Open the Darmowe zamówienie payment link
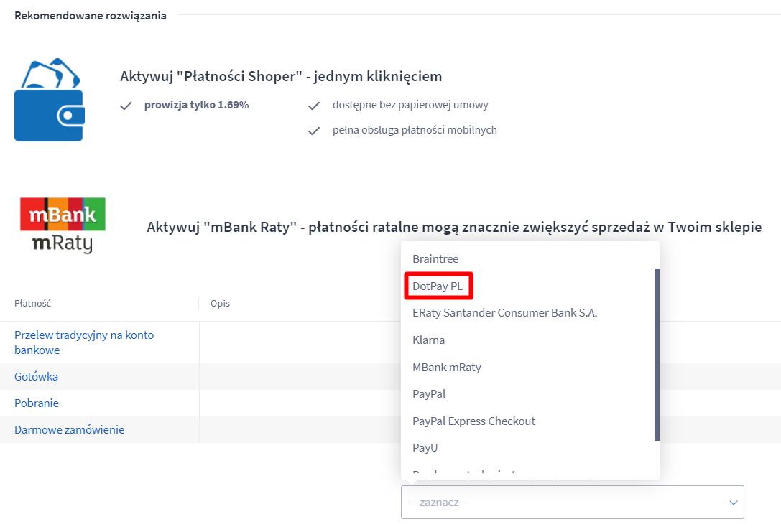Image resolution: width=781 pixels, height=532 pixels. click(69, 430)
